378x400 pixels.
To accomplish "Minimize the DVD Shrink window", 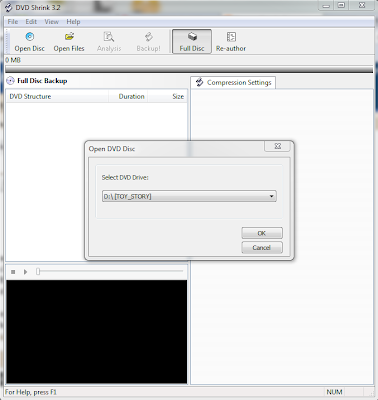I will tap(326, 6).
